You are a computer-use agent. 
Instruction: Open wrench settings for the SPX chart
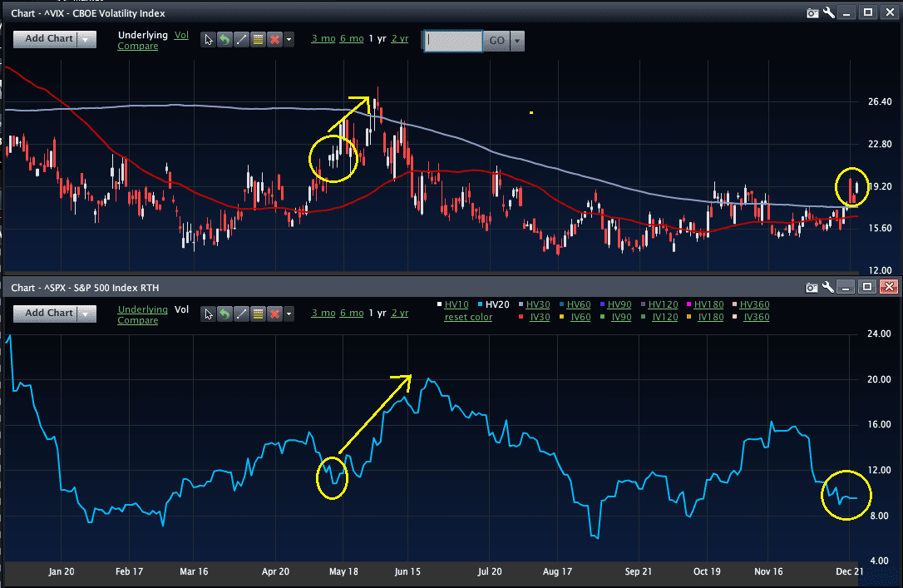[829, 288]
